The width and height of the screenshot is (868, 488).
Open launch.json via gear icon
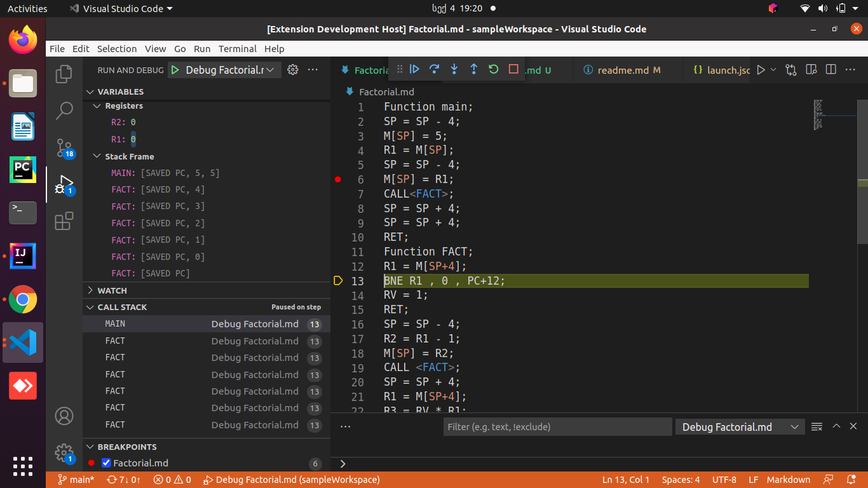293,70
